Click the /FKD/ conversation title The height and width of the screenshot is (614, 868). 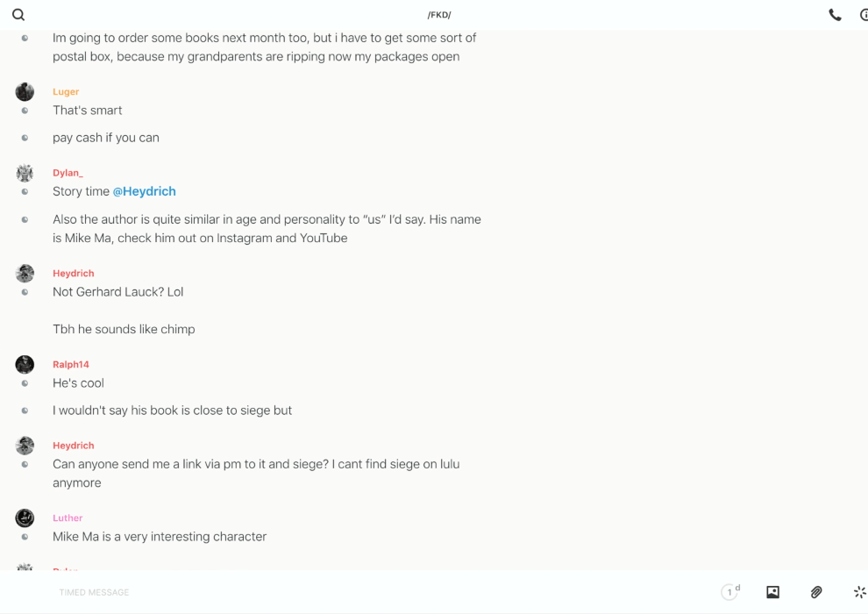tap(439, 15)
